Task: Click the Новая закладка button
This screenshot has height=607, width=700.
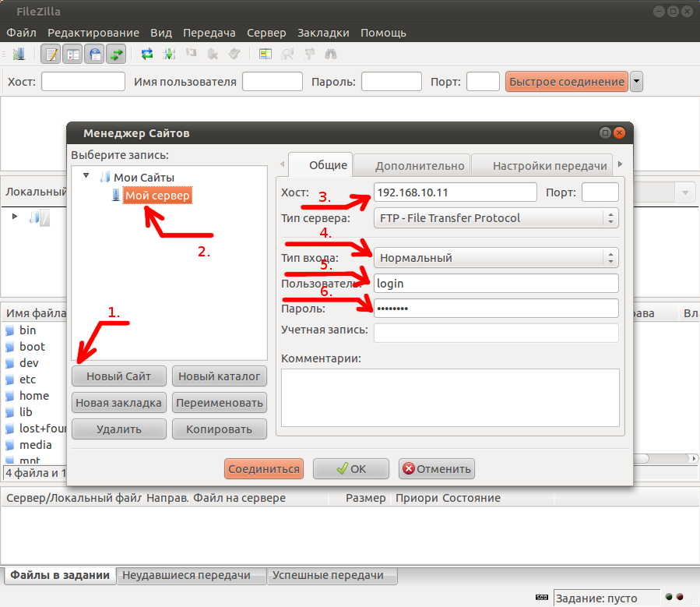Action: [119, 402]
